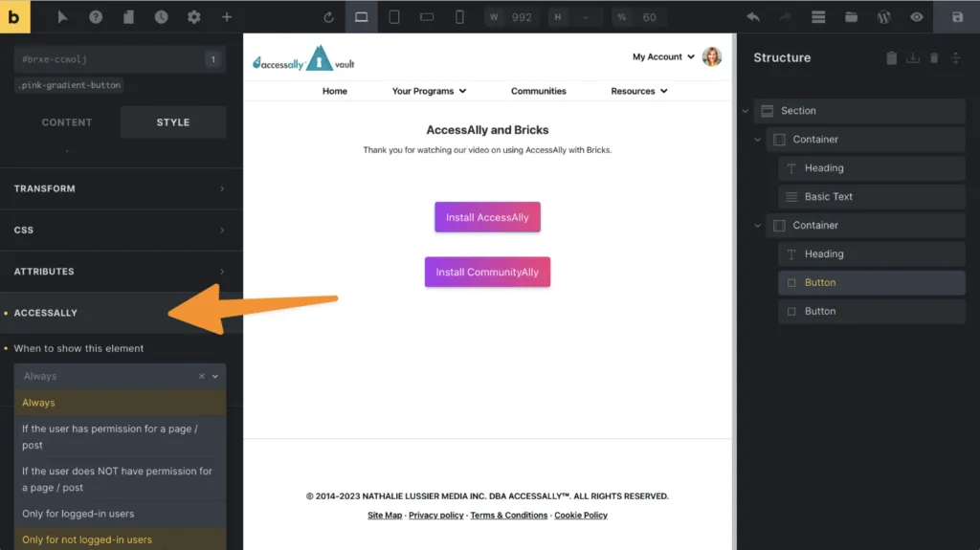Click the Install AccessAlly button
980x550 pixels.
coord(487,217)
